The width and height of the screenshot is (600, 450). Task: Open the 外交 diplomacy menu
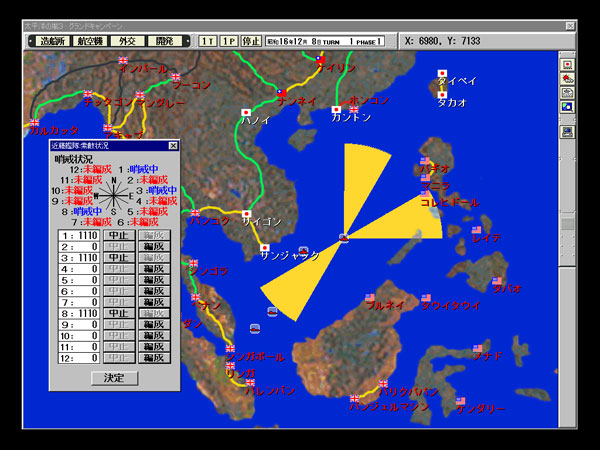[129, 41]
